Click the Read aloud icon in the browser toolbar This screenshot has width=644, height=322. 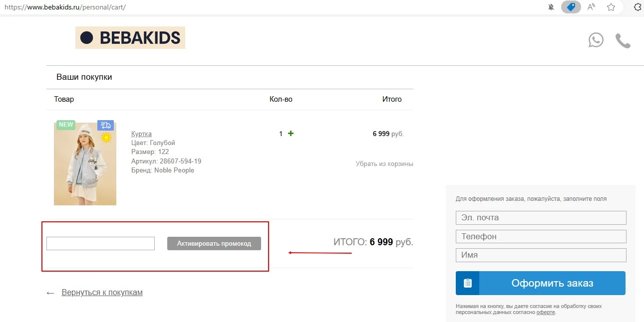pos(591,7)
